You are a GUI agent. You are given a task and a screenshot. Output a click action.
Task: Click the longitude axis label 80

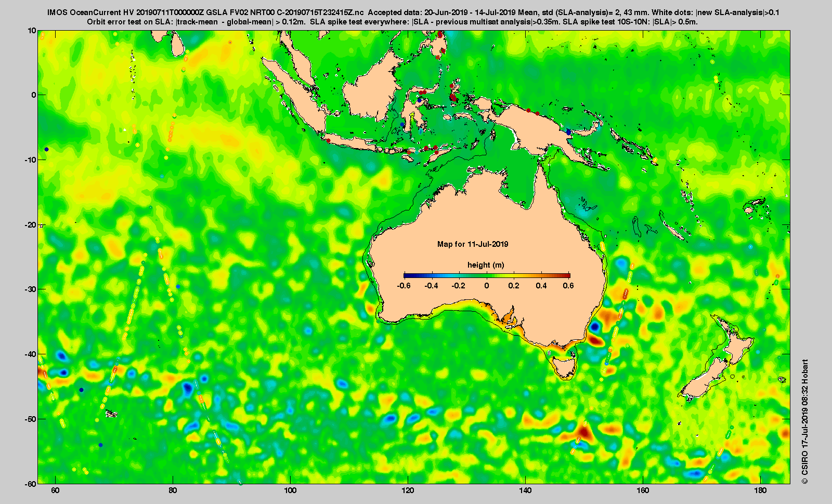(173, 490)
